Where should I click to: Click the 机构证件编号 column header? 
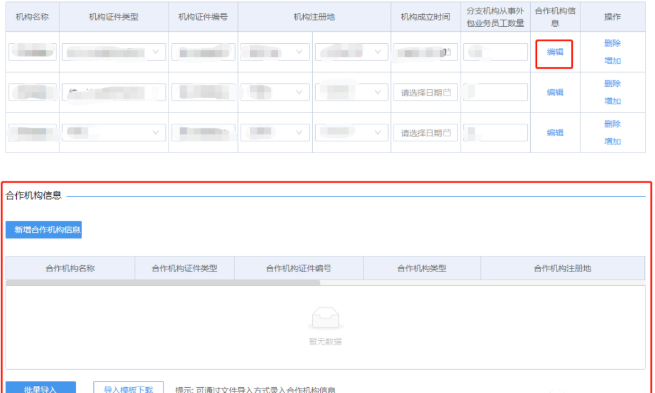203,17
